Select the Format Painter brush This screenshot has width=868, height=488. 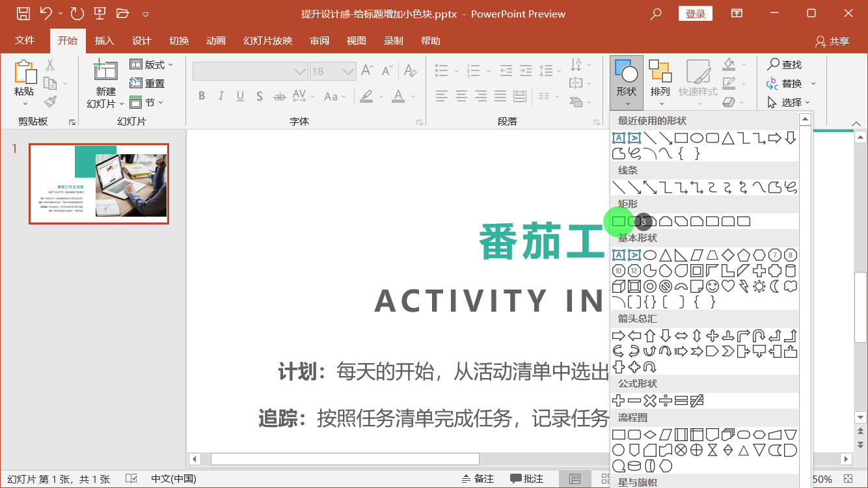click(49, 102)
